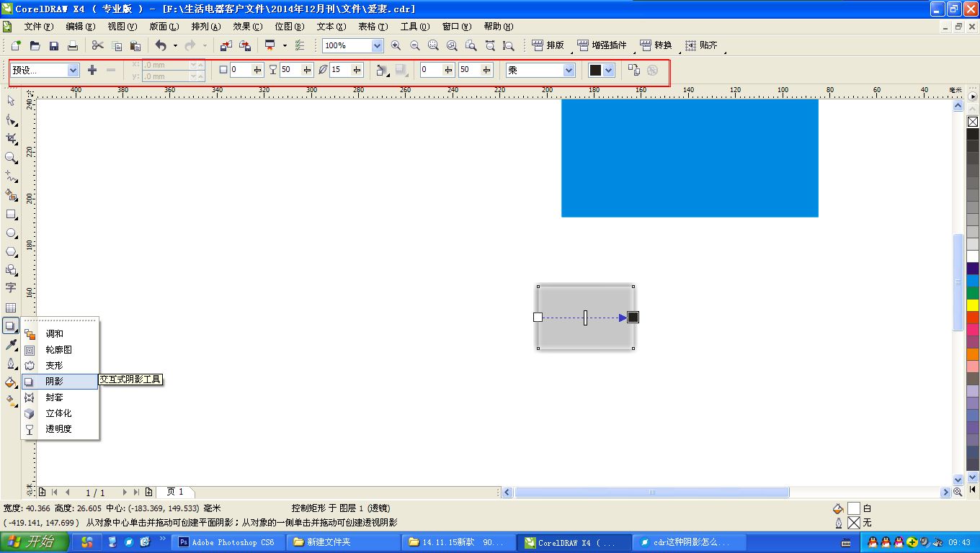Click the Export icon
This screenshot has height=553, width=980.
tap(245, 45)
